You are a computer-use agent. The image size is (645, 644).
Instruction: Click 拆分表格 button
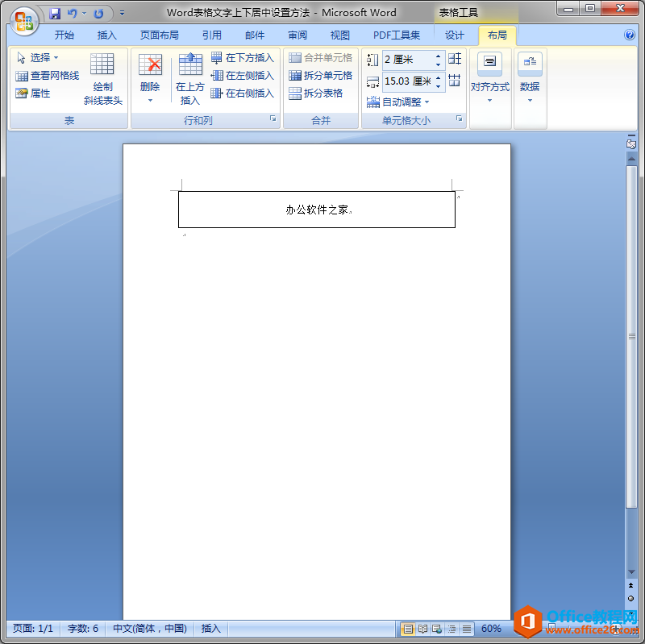(316, 93)
